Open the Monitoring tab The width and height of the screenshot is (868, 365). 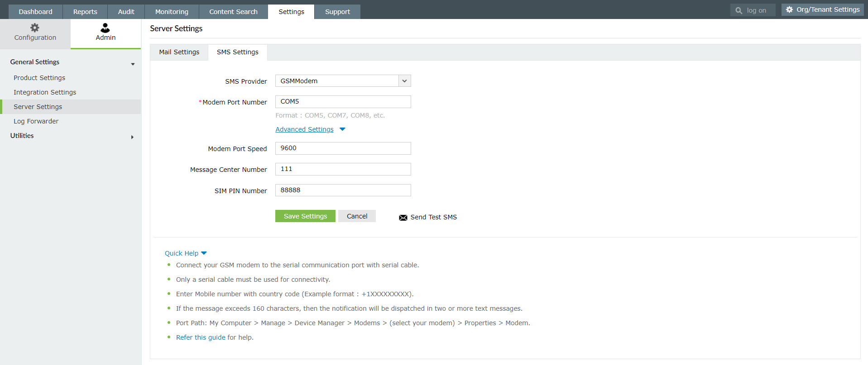pyautogui.click(x=172, y=12)
